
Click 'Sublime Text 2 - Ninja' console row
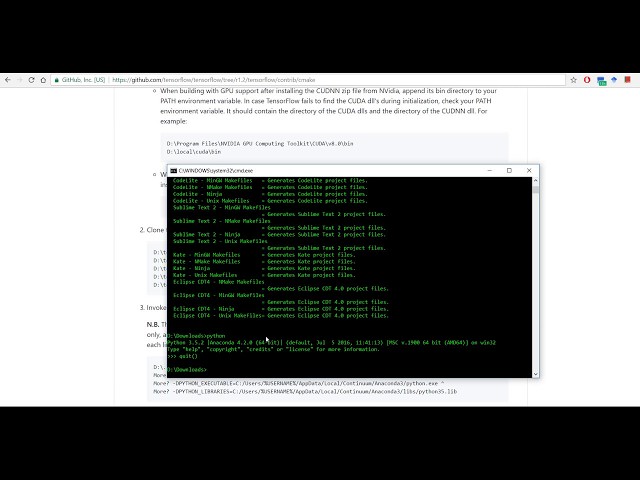point(279,234)
